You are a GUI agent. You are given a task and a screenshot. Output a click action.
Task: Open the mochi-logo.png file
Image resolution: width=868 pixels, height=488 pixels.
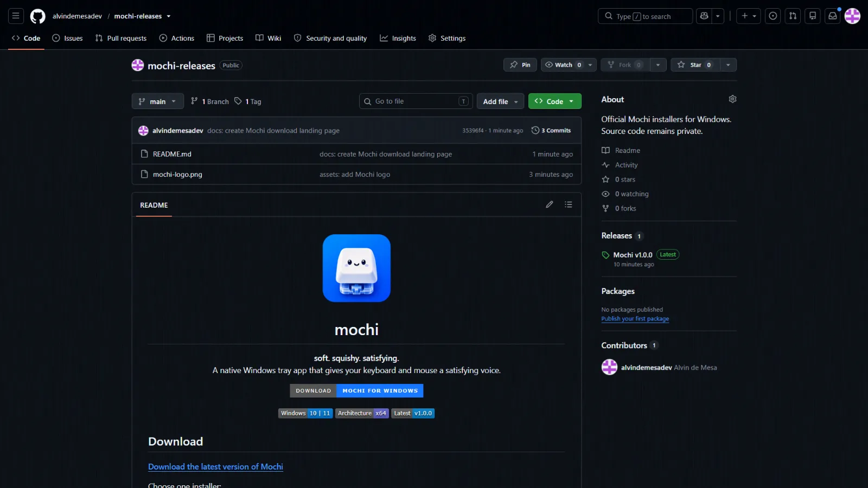(x=177, y=175)
